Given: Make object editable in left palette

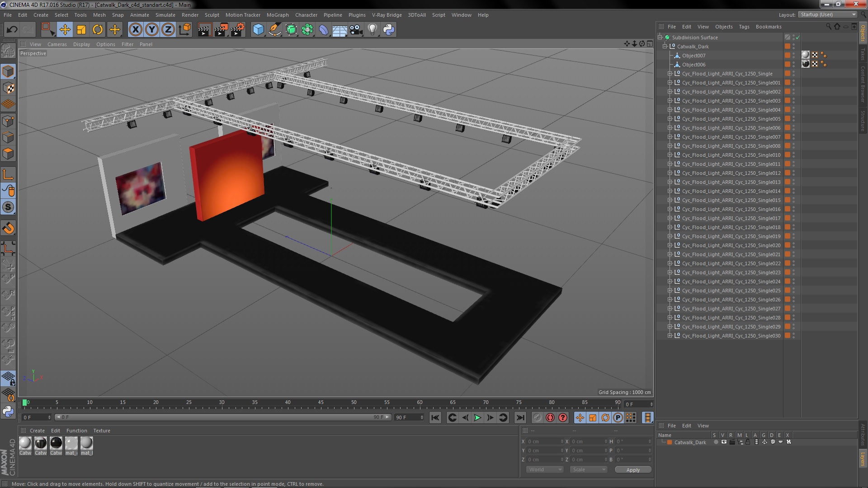Looking at the screenshot, I should [x=8, y=51].
